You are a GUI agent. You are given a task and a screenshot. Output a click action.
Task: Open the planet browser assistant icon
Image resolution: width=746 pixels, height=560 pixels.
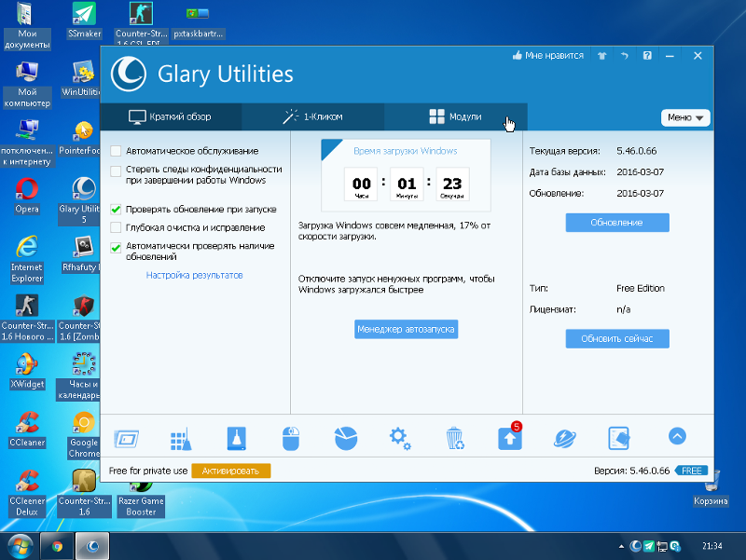click(x=565, y=438)
